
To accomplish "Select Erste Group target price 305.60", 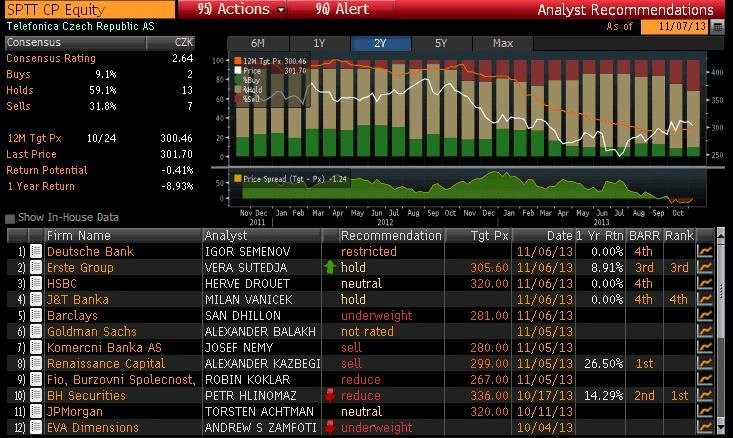I will (489, 267).
